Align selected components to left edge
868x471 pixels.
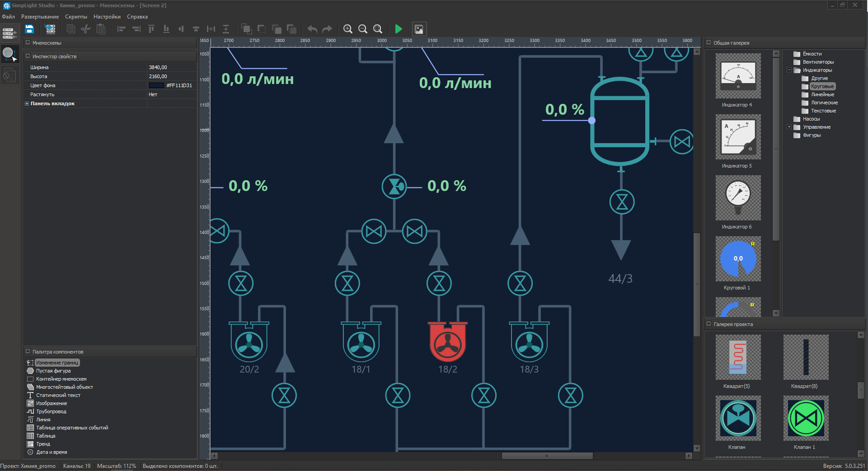121,29
